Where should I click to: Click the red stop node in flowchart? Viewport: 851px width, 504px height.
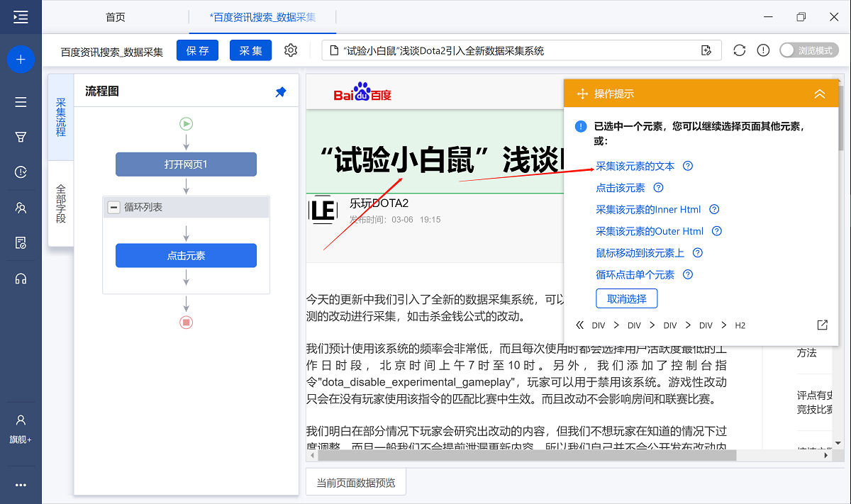(187, 323)
